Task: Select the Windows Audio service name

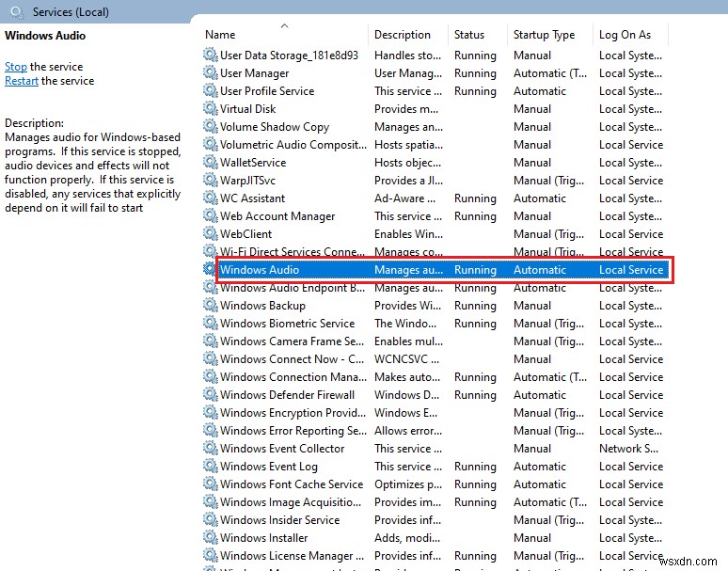Action: tap(259, 270)
